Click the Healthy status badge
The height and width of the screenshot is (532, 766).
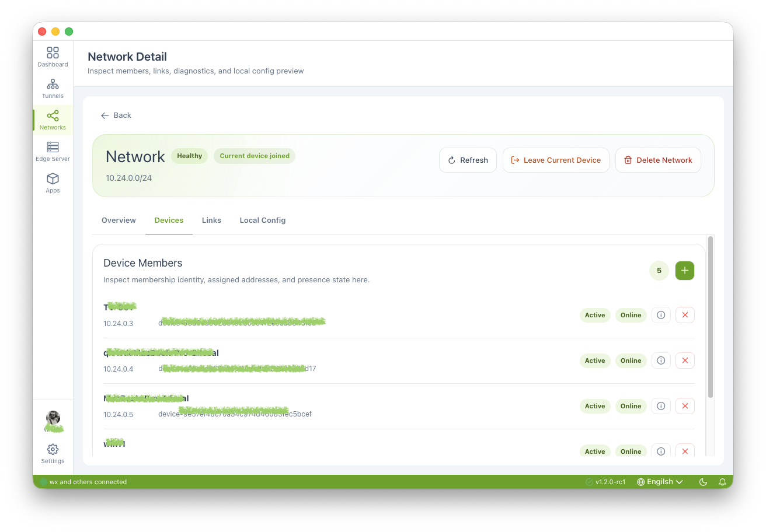(189, 156)
